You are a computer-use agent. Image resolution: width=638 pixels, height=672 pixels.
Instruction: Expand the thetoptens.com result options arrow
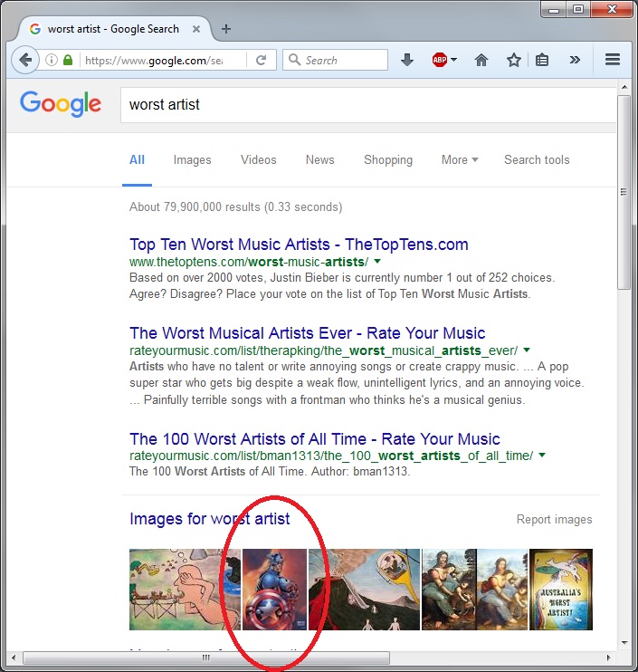[x=377, y=262]
